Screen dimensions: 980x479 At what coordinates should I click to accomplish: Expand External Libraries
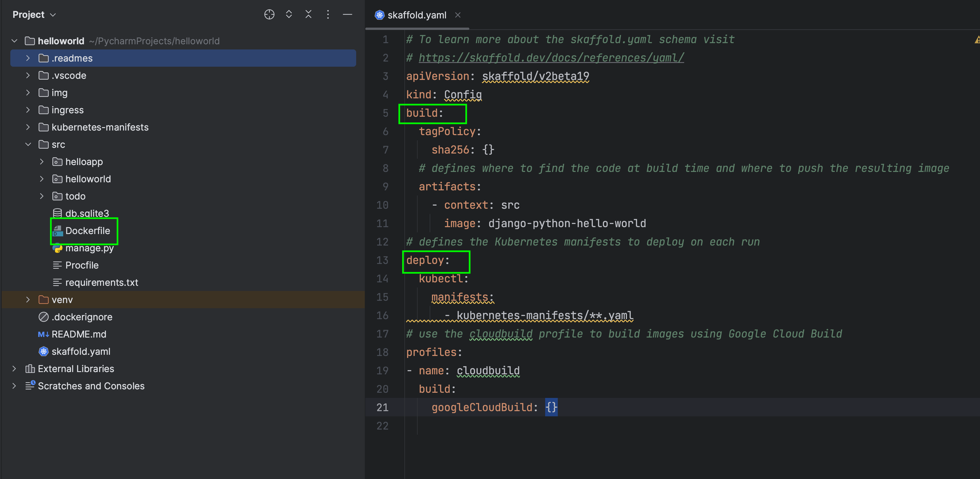(x=14, y=368)
